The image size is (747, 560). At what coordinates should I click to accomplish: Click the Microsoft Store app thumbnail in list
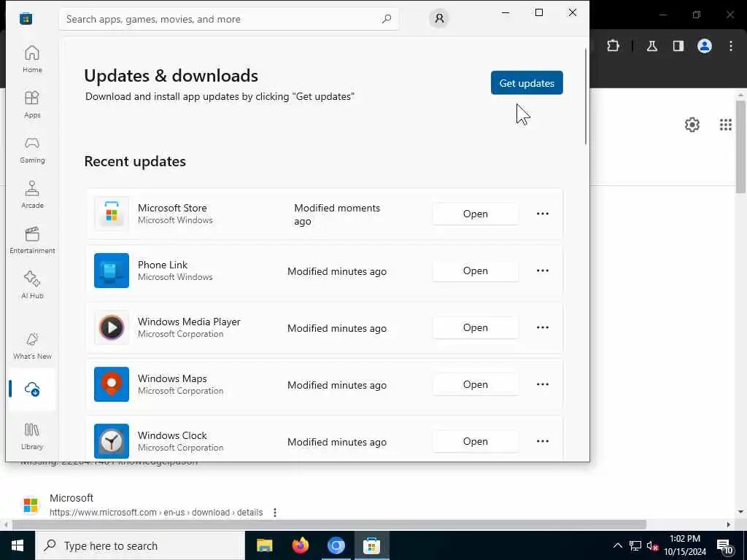pyautogui.click(x=112, y=214)
